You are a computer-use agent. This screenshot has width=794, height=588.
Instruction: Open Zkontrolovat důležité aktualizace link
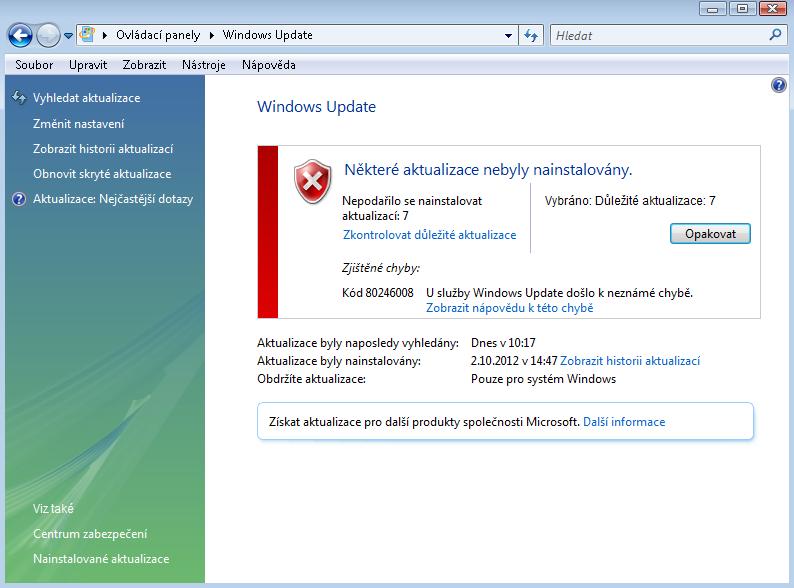[x=429, y=235]
